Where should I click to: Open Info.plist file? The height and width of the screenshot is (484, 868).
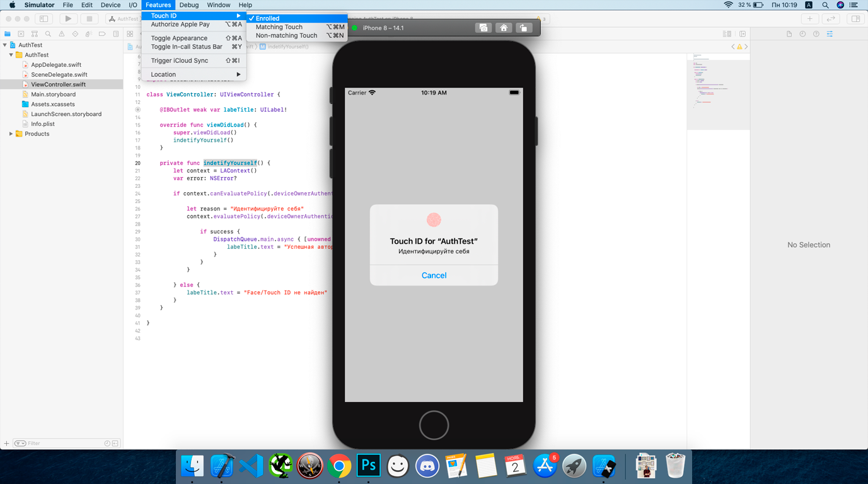(43, 124)
